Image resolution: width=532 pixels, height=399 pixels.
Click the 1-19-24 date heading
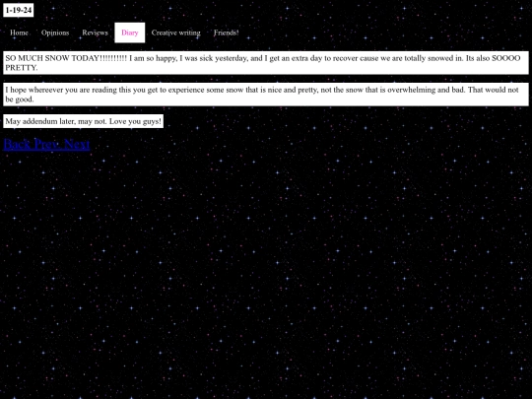pyautogui.click(x=19, y=10)
